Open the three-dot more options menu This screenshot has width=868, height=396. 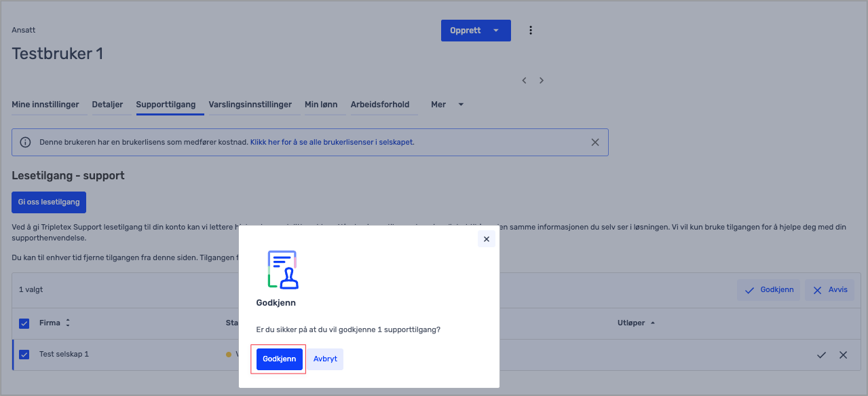[x=531, y=31]
